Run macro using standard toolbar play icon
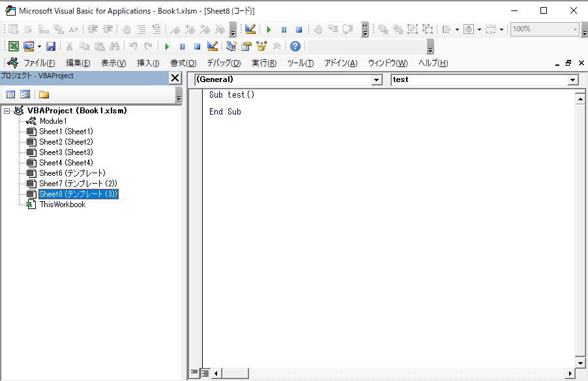Screen dimensions: 588x381 (x=167, y=46)
